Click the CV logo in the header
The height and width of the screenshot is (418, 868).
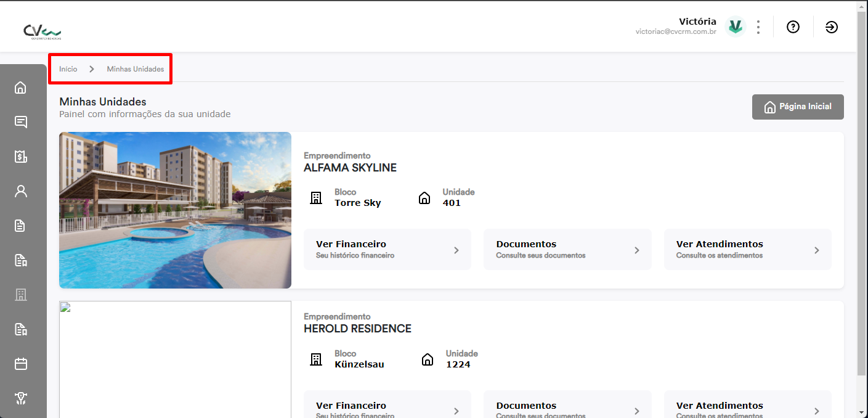pyautogui.click(x=42, y=31)
